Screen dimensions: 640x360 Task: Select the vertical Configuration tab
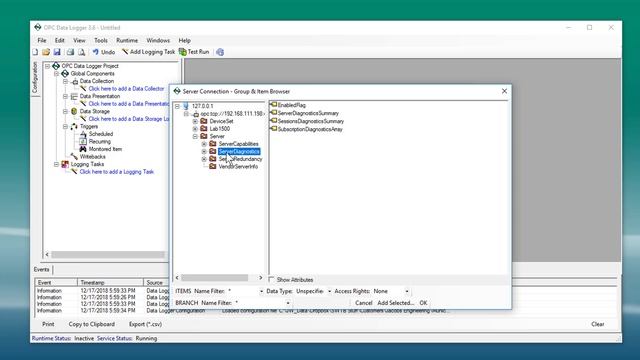tap(35, 78)
